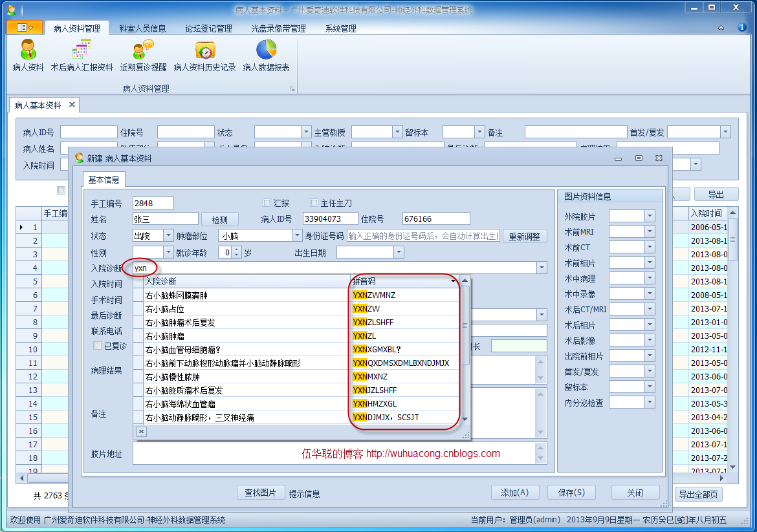Click the 查找图片 button

(x=261, y=493)
